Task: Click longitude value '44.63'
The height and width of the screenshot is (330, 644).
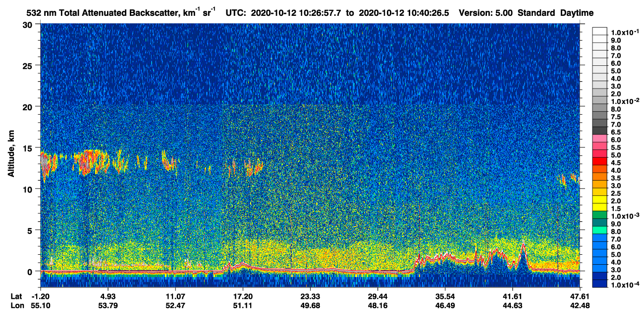Action: tap(512, 305)
